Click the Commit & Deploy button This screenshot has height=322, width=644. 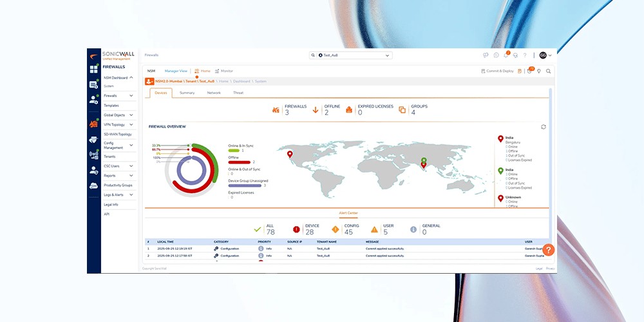[x=497, y=71]
